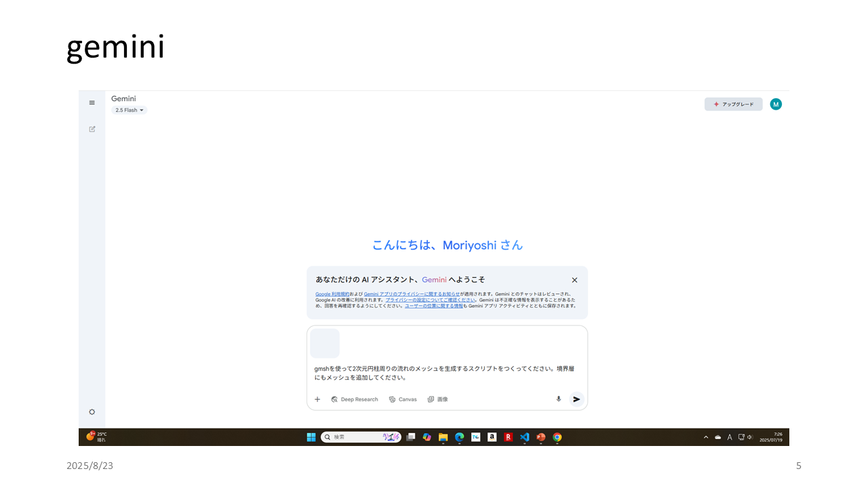Open Microsoft Edge from the taskbar

tap(459, 437)
